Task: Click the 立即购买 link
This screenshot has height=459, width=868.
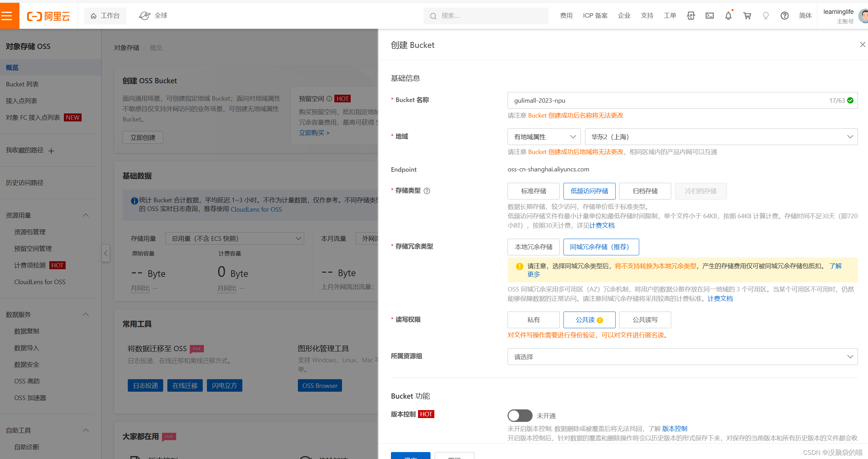Action: pyautogui.click(x=314, y=133)
